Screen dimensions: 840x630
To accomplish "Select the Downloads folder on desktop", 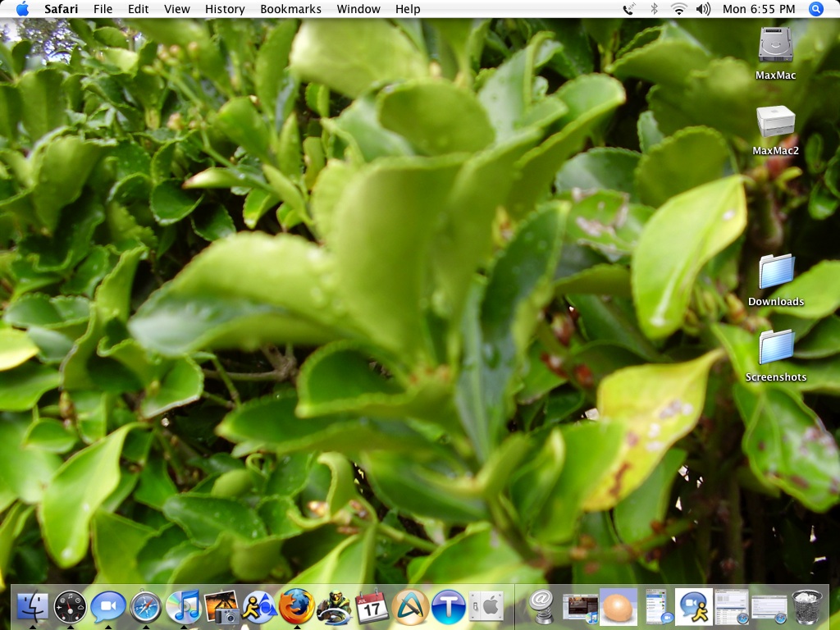I will [x=776, y=272].
